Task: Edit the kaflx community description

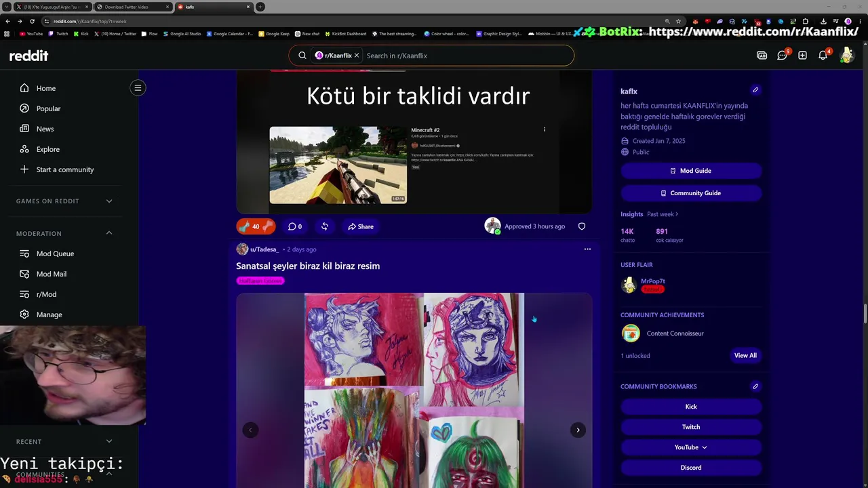Action: point(755,90)
